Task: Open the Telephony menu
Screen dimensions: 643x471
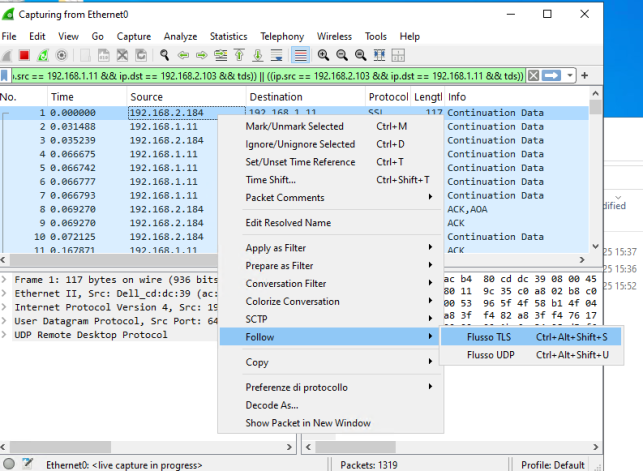Action: [282, 36]
